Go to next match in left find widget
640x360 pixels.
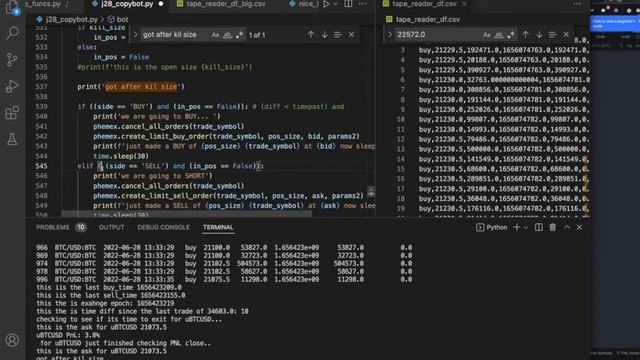click(x=324, y=35)
